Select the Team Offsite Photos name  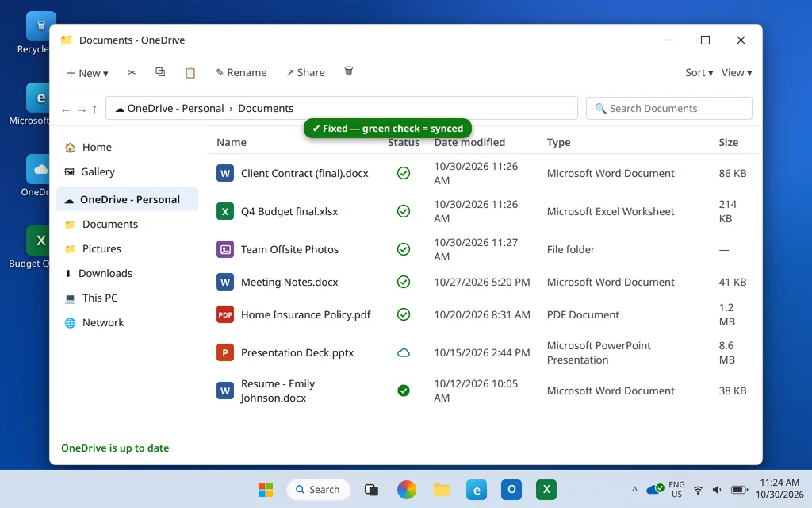[289, 249]
